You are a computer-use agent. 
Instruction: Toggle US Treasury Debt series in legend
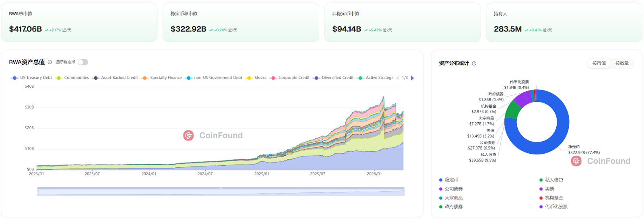32,78
